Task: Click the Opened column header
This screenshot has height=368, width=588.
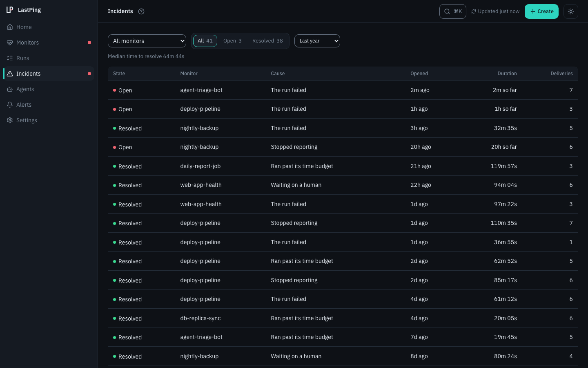Action: (419, 74)
